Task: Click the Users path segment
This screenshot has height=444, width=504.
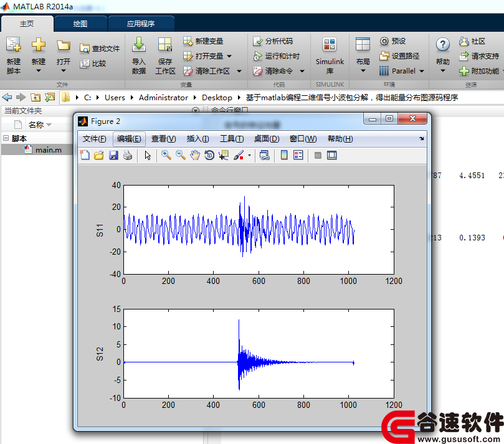Action: coord(115,98)
